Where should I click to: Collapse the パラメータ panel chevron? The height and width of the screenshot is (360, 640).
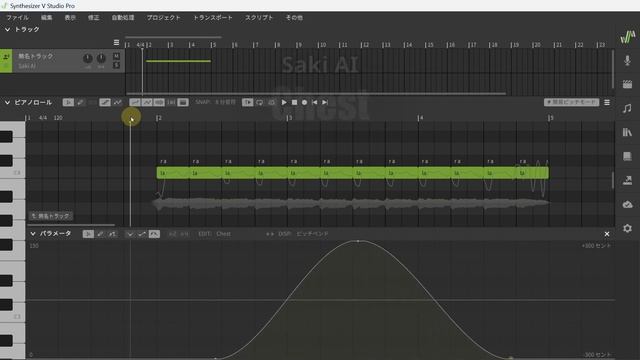[x=33, y=233]
